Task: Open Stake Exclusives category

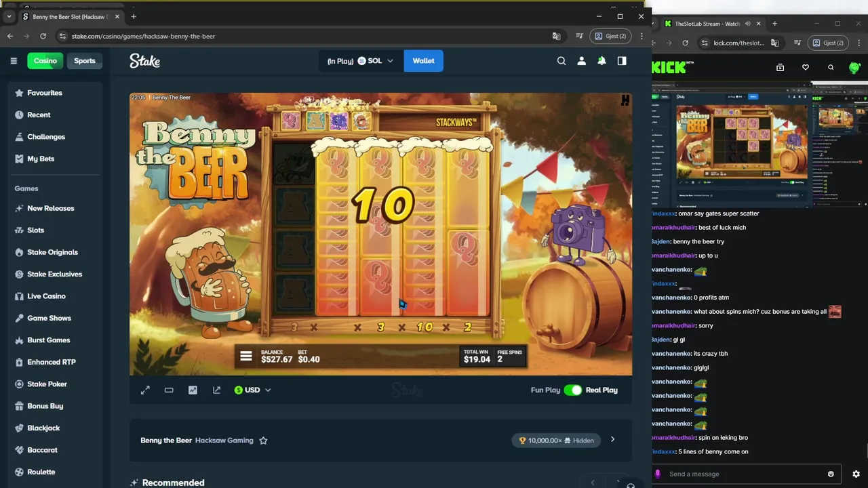Action: click(x=56, y=274)
